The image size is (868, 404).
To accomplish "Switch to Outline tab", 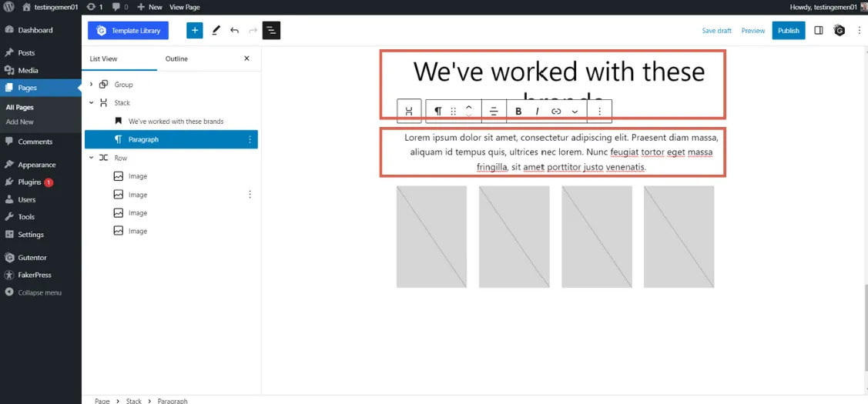I will (x=176, y=58).
